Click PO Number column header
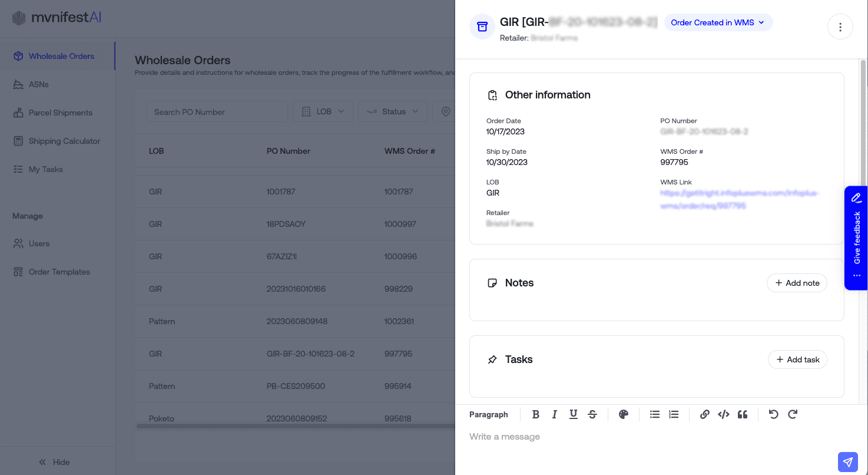 tap(289, 151)
